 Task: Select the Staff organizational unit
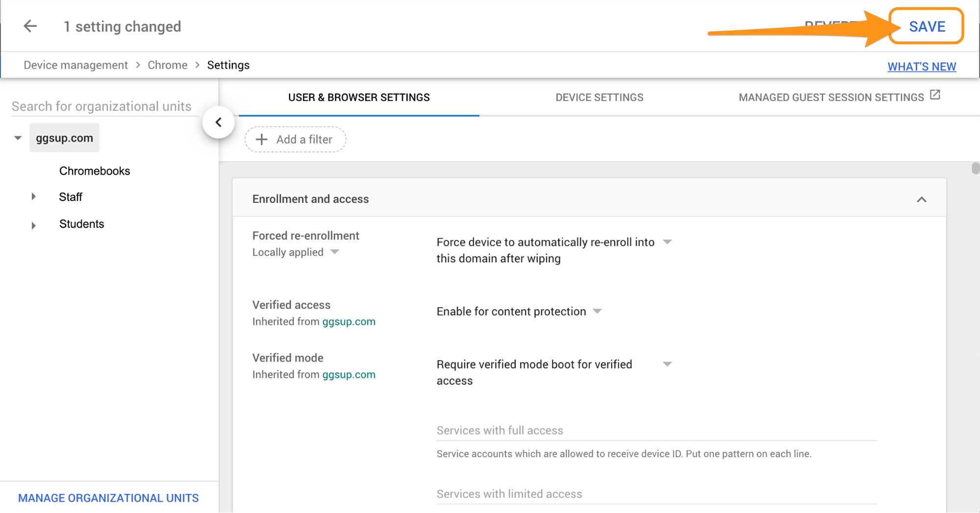(x=71, y=197)
